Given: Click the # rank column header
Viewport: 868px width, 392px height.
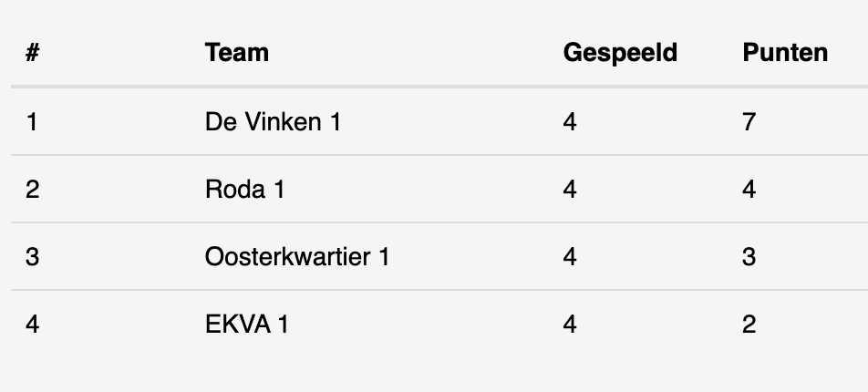Looking at the screenshot, I should (33, 53).
